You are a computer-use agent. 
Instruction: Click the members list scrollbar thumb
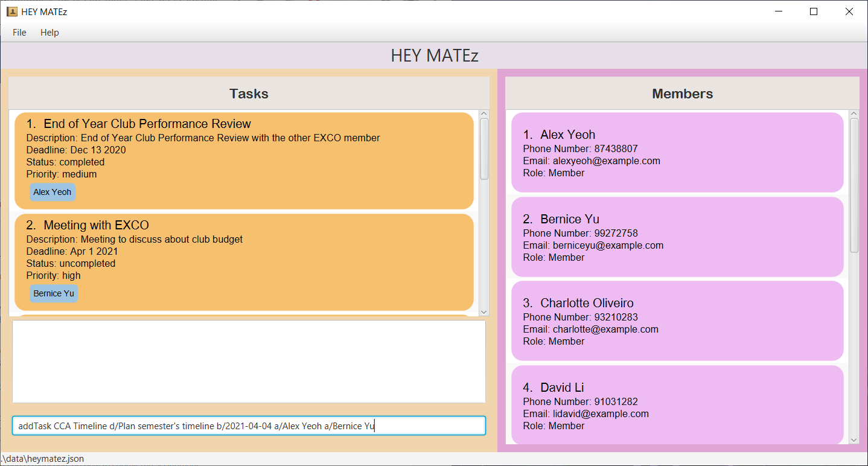(x=854, y=185)
